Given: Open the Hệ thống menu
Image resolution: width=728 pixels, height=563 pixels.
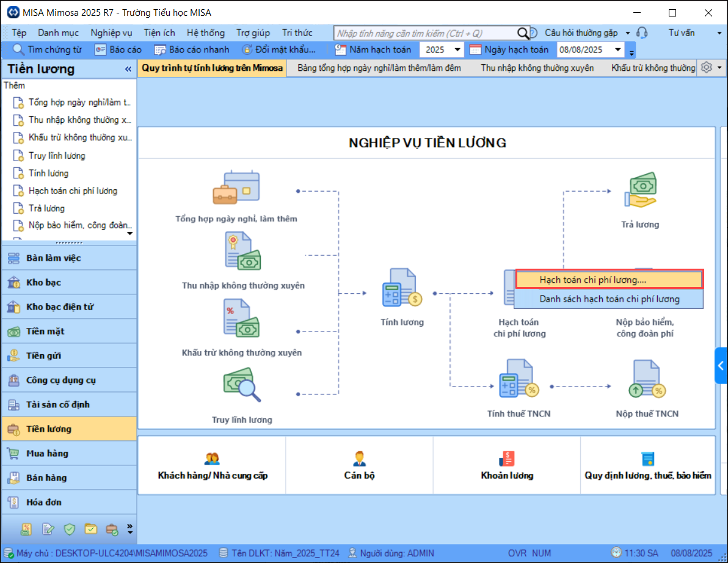Looking at the screenshot, I should (206, 33).
